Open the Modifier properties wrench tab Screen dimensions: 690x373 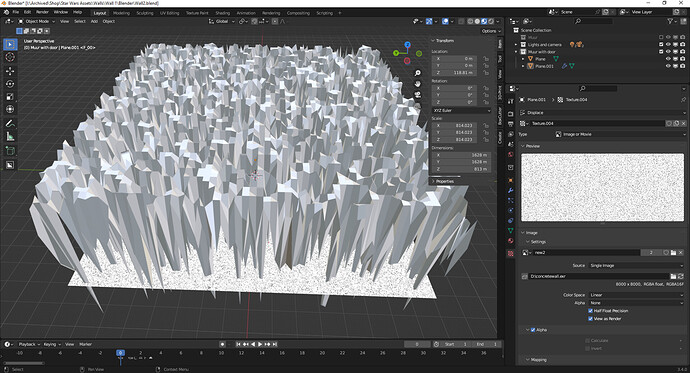click(x=510, y=190)
